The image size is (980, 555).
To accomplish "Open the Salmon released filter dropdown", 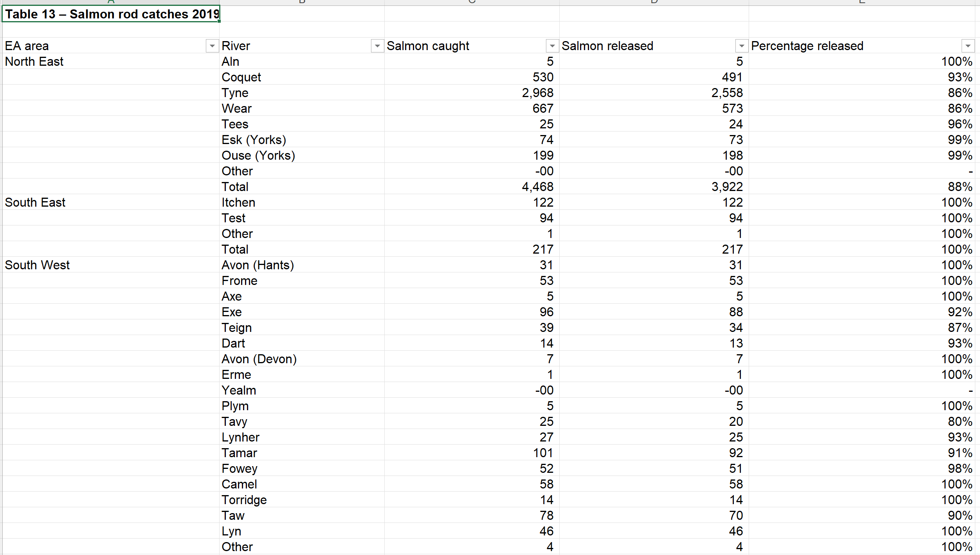I will click(741, 46).
